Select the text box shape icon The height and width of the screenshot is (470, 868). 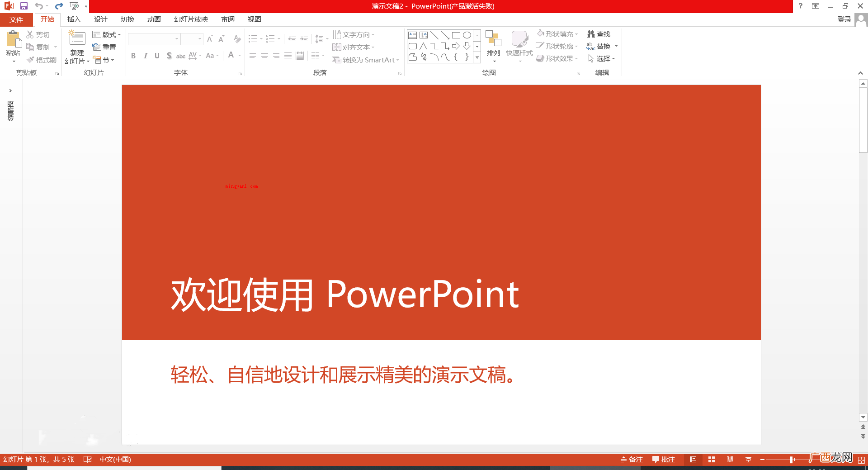[x=412, y=35]
